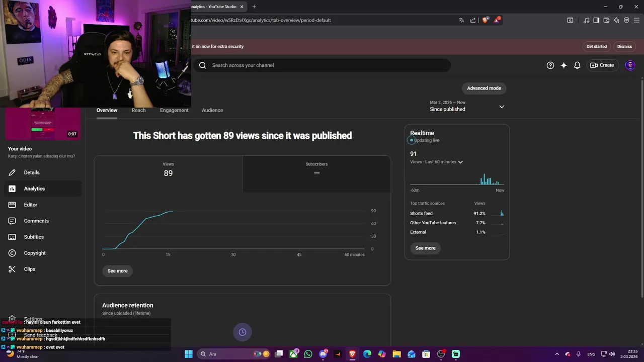Click the share page icon in address bar
Image resolution: width=644 pixels, height=362 pixels.
point(473,20)
